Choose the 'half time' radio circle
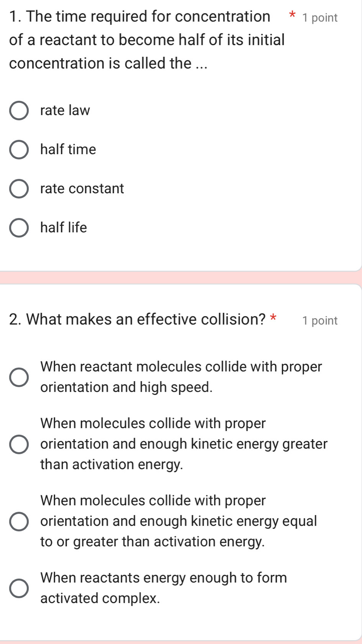 pyautogui.click(x=19, y=150)
